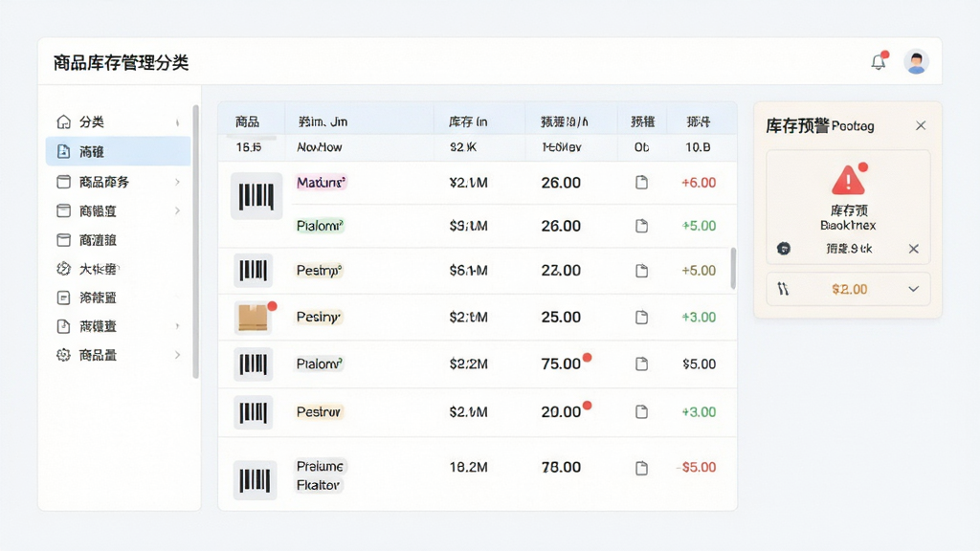
Task: Select the highlighted sidebar item with the document icon
Action: tap(118, 151)
